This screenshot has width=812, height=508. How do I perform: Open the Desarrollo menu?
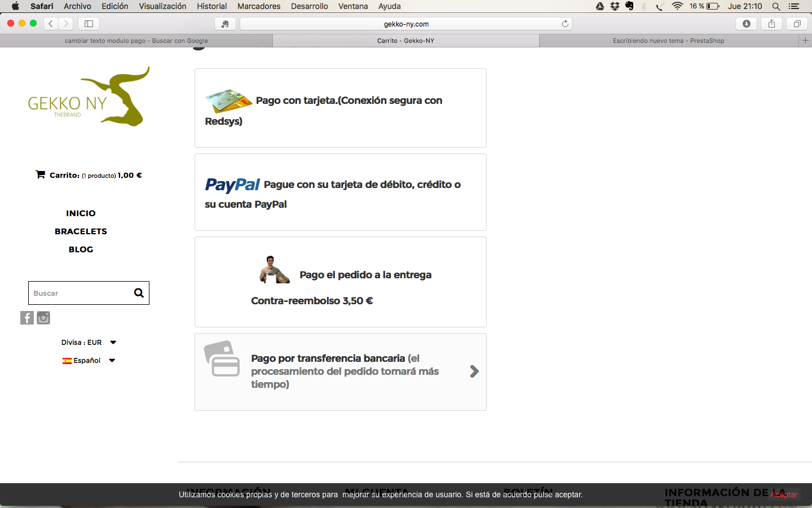310,6
